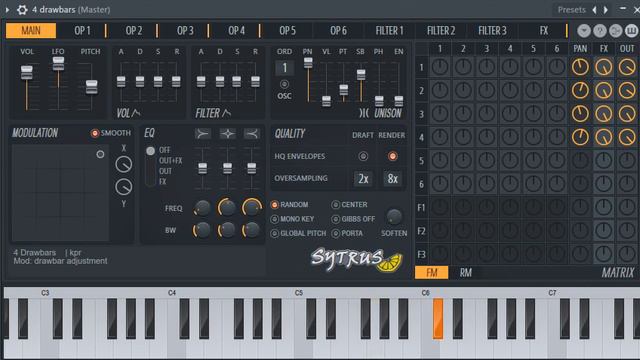Open the OP 5 tab
The height and width of the screenshot is (360, 640).
287,31
